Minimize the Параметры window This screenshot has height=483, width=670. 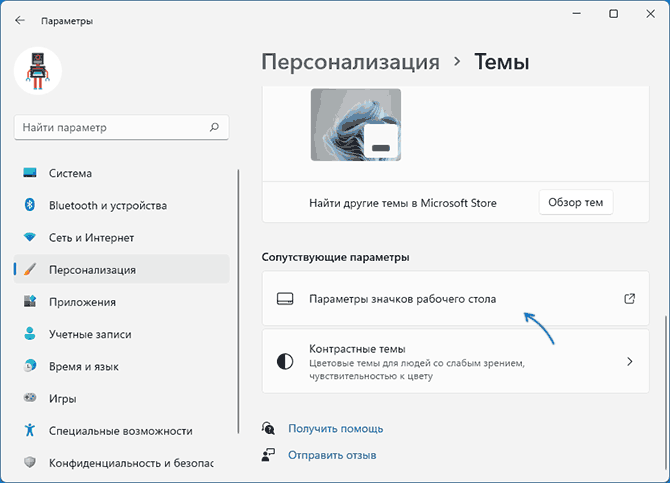576,14
